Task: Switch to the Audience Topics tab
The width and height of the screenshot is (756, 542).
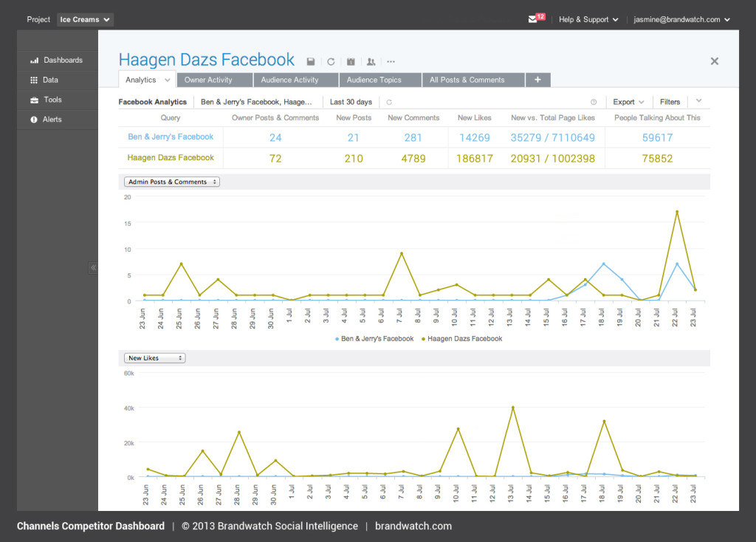Action: click(380, 80)
